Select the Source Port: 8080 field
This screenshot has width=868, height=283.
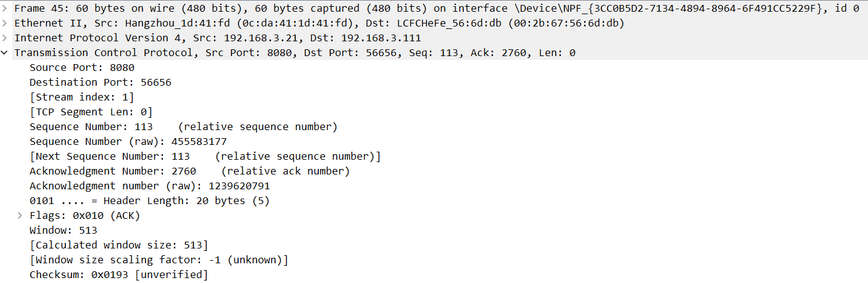(x=82, y=67)
